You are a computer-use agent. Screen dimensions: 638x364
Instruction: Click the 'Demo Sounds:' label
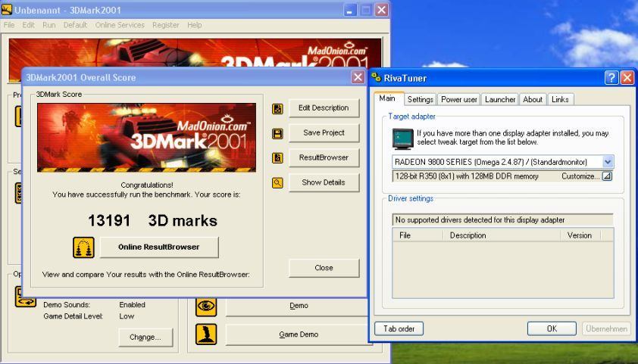pyautogui.click(x=67, y=305)
